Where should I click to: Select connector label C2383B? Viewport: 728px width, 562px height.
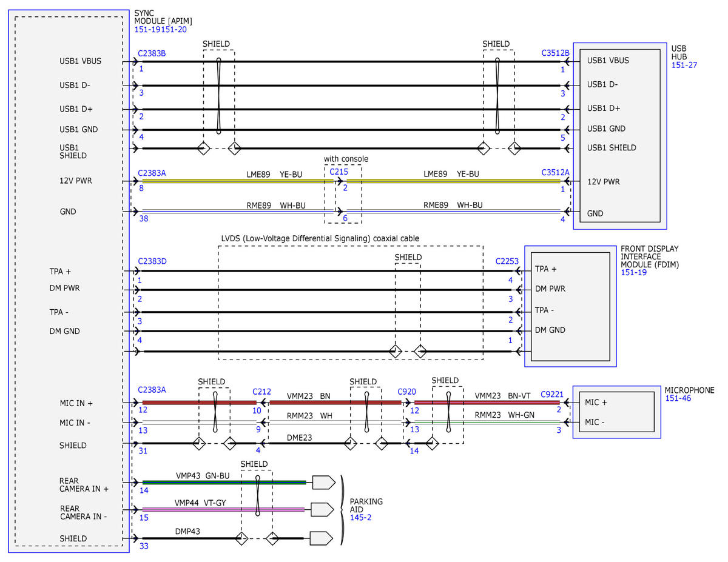point(152,53)
